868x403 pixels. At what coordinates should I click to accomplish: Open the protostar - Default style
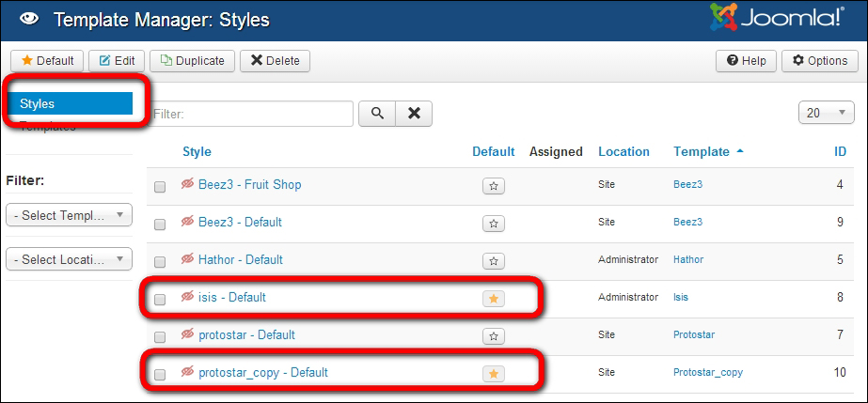pos(246,335)
